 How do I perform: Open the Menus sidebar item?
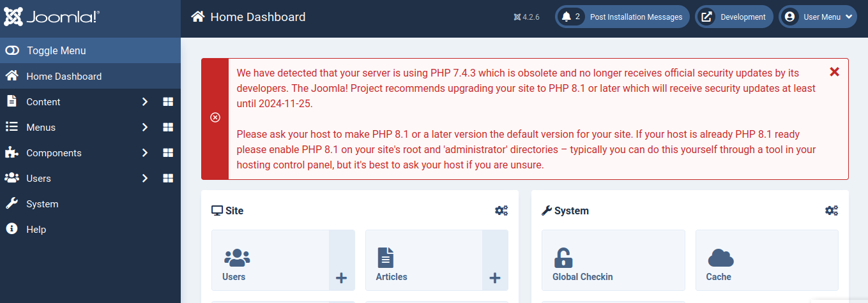[41, 127]
